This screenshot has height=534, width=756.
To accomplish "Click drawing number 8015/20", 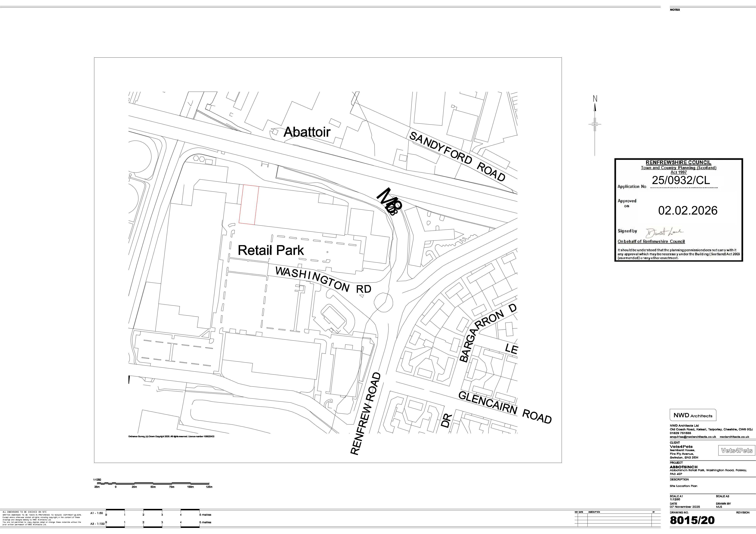I will tap(693, 521).
